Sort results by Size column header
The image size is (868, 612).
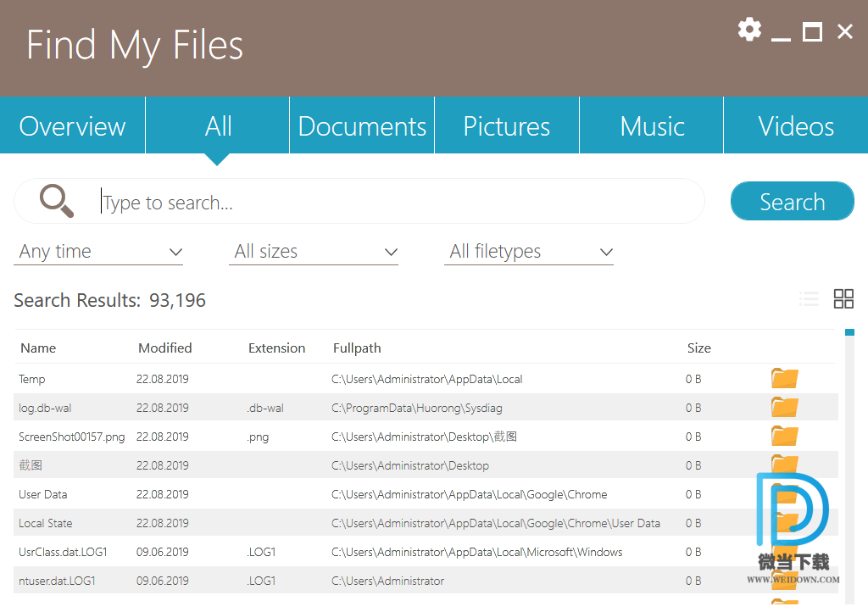click(699, 348)
